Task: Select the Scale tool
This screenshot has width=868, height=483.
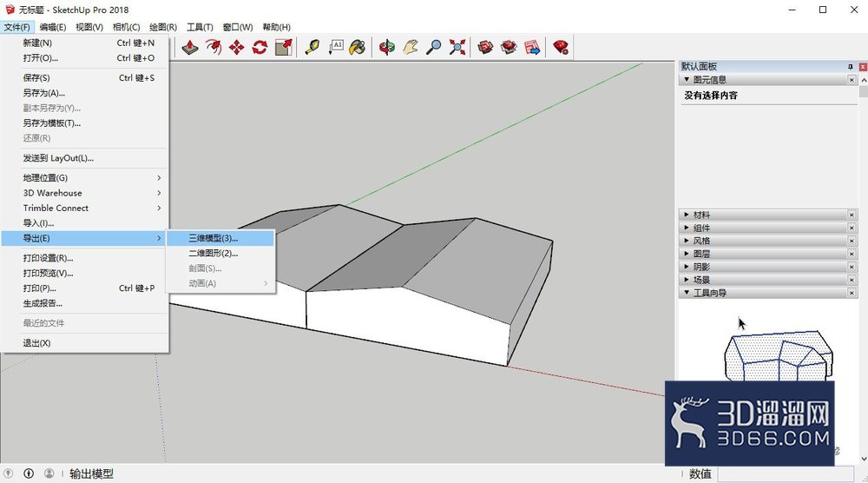Action: point(284,47)
